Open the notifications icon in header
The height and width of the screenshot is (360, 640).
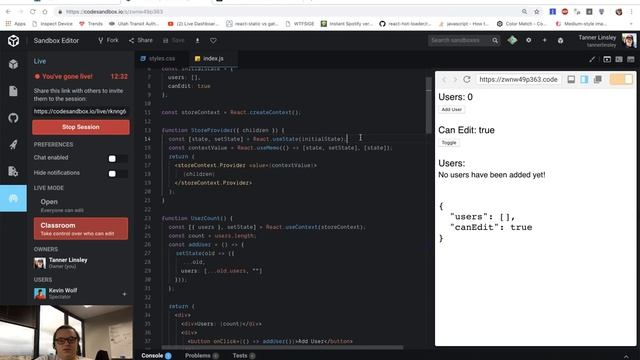coord(560,40)
